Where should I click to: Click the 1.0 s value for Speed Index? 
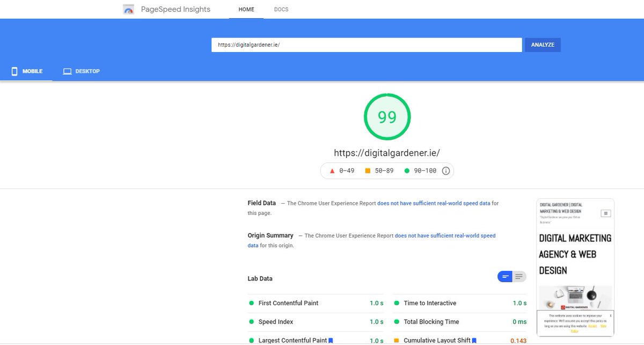tap(377, 322)
